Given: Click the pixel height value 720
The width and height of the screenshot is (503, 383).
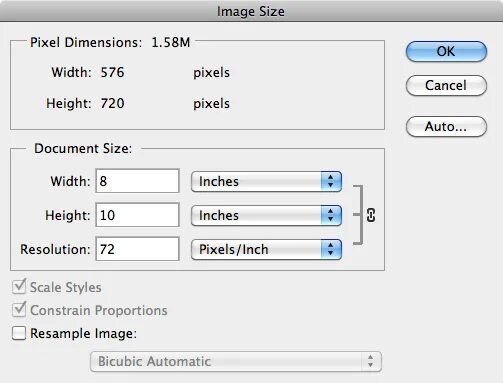Looking at the screenshot, I should (x=113, y=103).
